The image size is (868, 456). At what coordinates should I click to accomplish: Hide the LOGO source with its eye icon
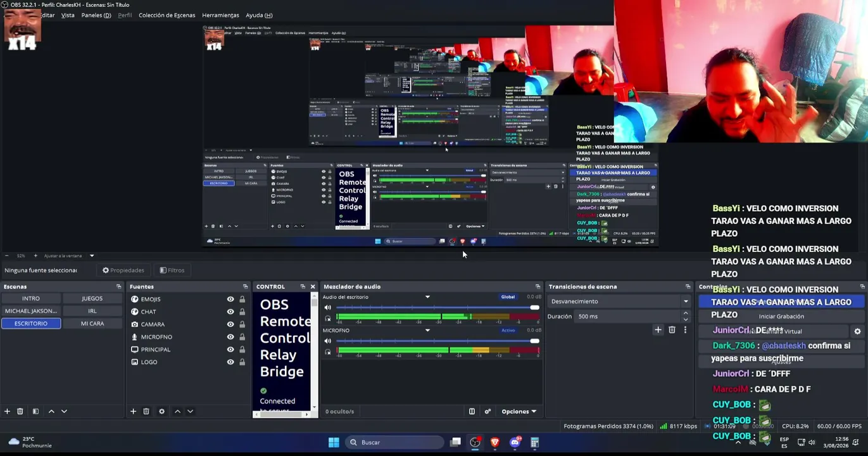tap(230, 362)
